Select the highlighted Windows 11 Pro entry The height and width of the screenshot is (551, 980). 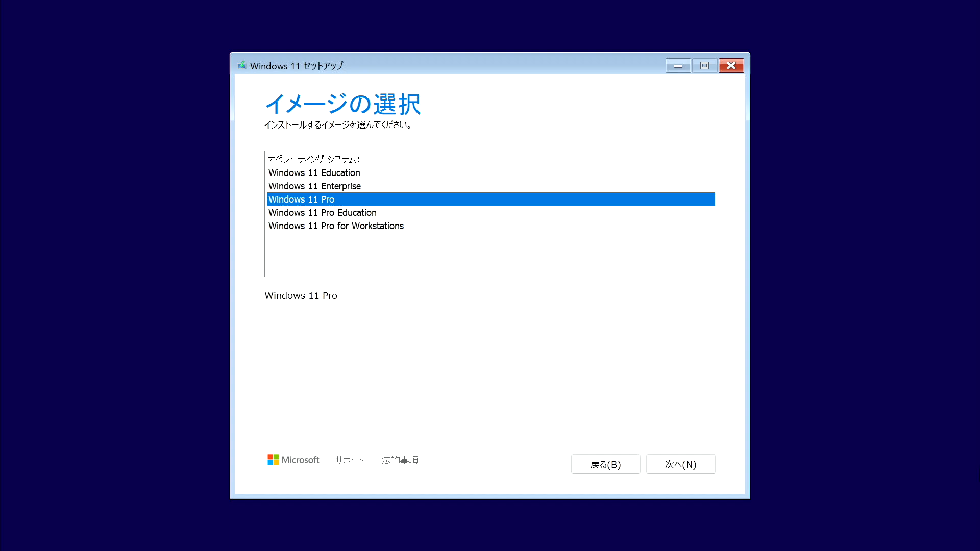[491, 199]
